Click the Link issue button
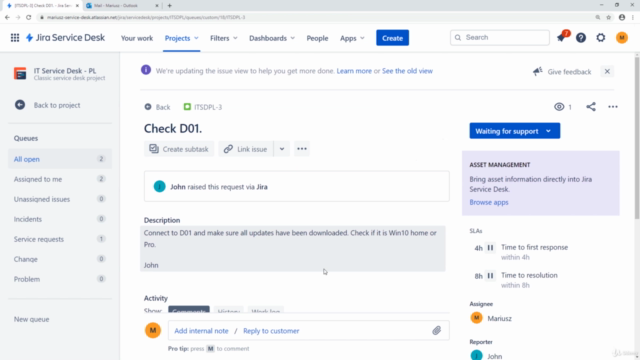640x360 pixels. [x=246, y=149]
